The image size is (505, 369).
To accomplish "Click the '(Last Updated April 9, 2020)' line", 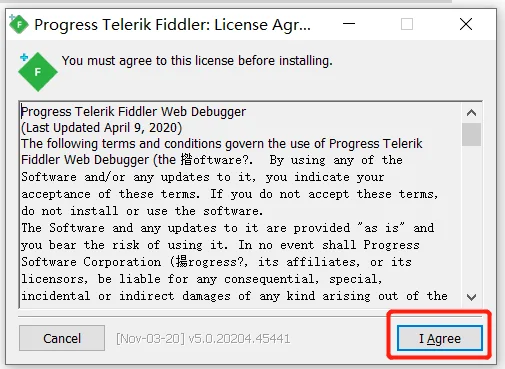I will click(101, 128).
